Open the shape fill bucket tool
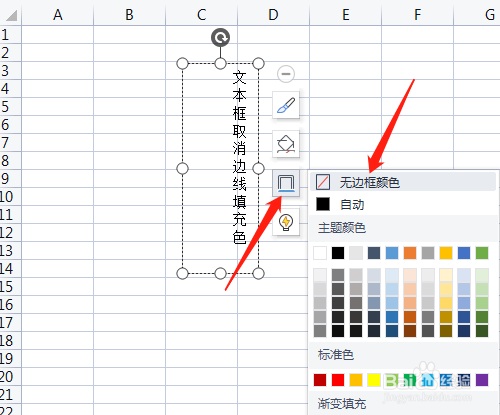This screenshot has width=500, height=415. point(286,144)
